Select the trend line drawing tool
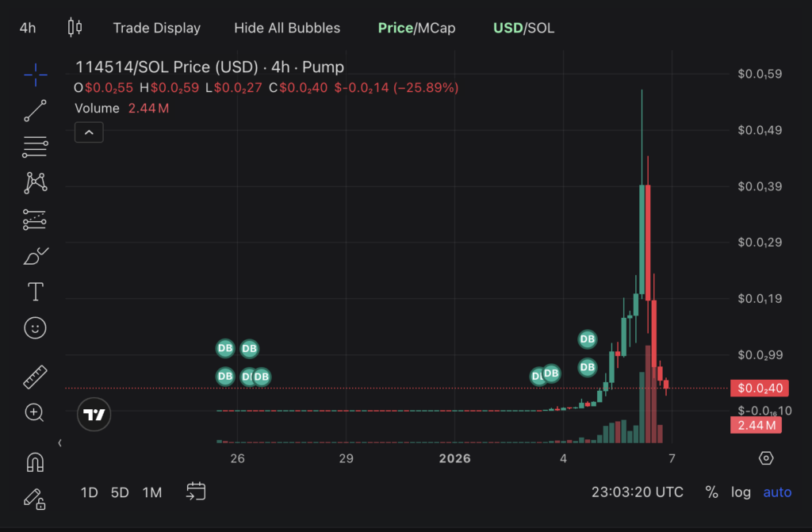 tap(36, 111)
